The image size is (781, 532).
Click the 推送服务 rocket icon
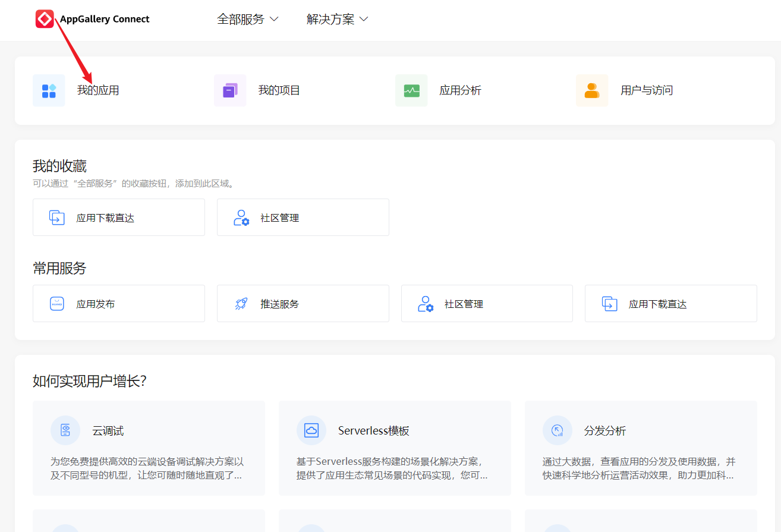[241, 304]
